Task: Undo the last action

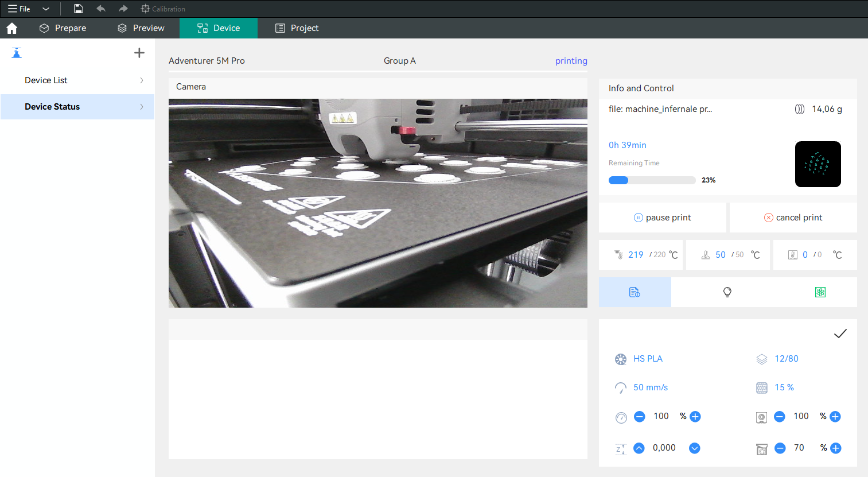Action: (101, 9)
